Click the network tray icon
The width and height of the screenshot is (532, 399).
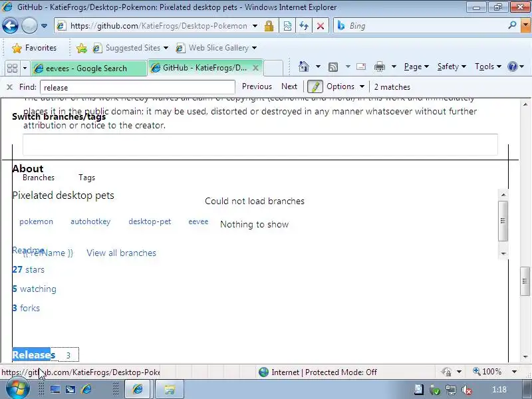tap(451, 390)
